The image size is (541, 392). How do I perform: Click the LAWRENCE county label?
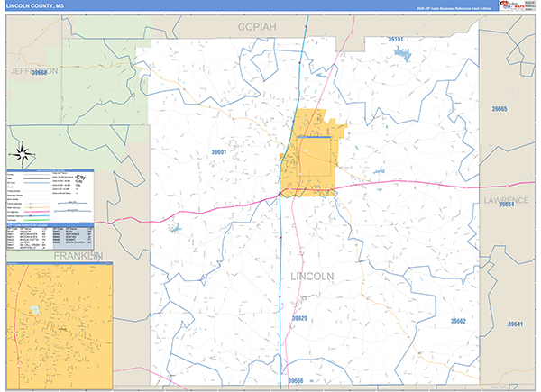506,200
